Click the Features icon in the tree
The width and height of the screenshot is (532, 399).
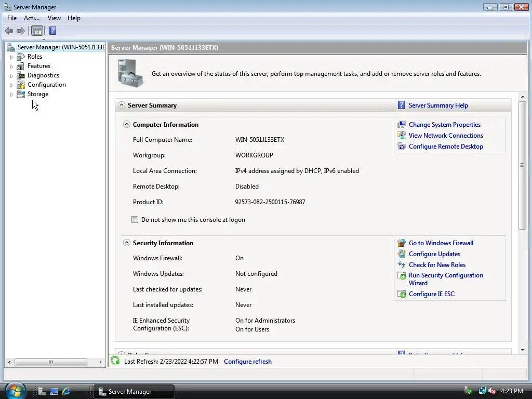point(21,66)
